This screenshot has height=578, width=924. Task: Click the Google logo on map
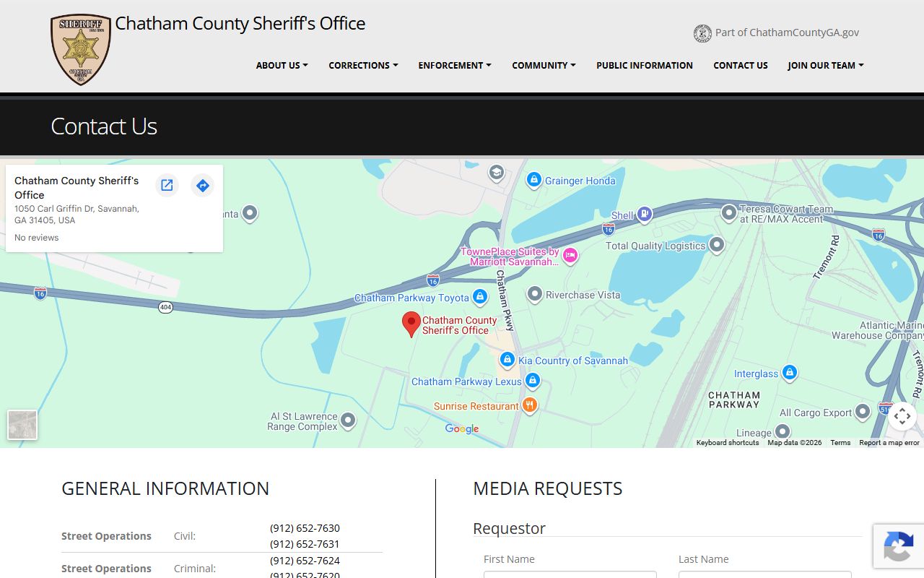tap(462, 429)
